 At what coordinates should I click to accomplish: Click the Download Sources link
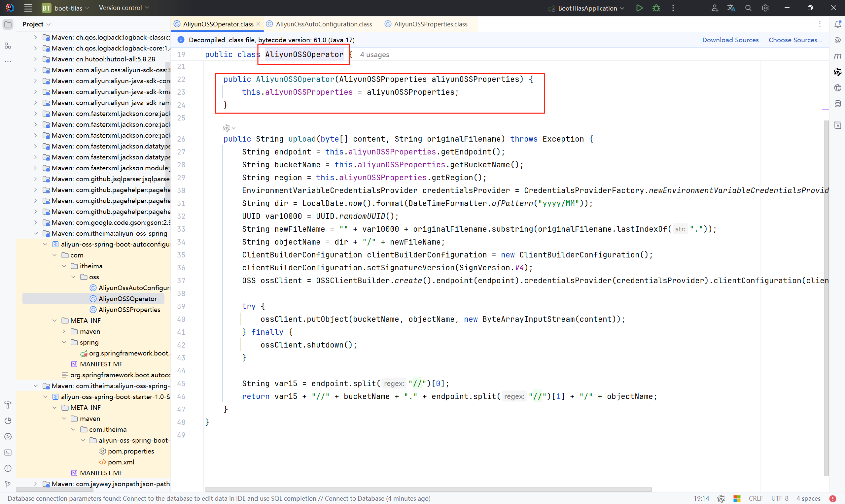point(730,40)
